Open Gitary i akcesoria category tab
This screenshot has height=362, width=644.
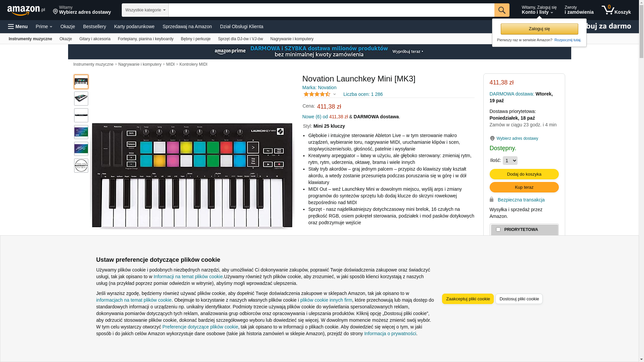[x=95, y=39]
